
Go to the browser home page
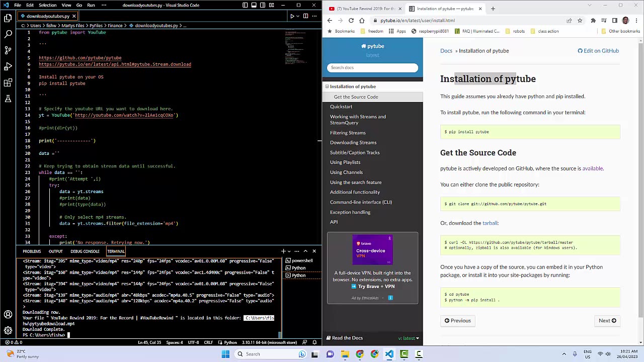click(362, 21)
